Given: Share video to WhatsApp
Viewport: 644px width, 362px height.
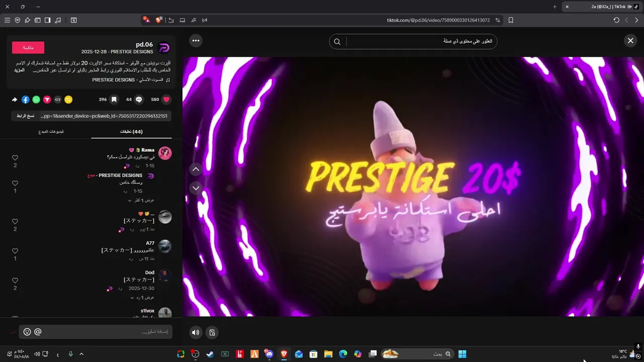Looking at the screenshot, I should [36, 100].
